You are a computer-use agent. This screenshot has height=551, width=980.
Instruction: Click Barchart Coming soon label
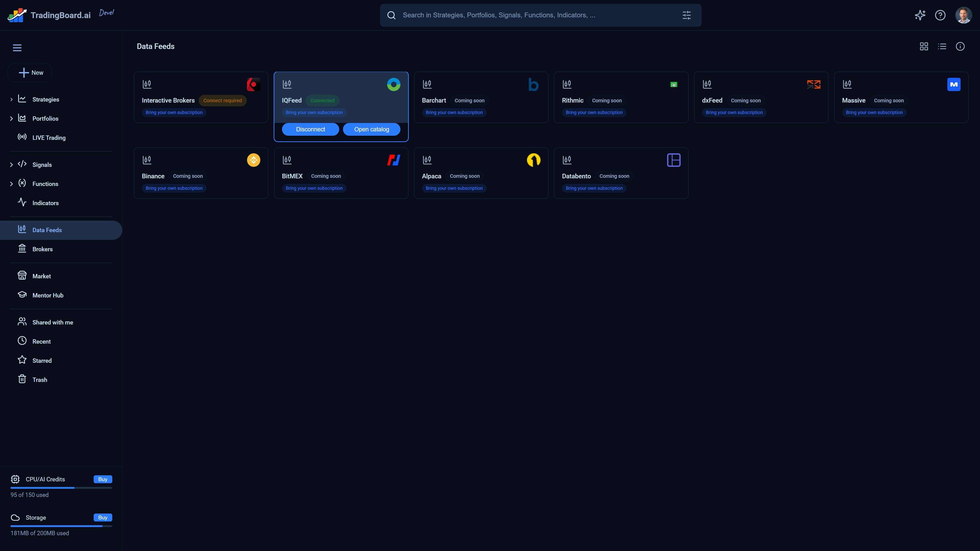coord(470,101)
